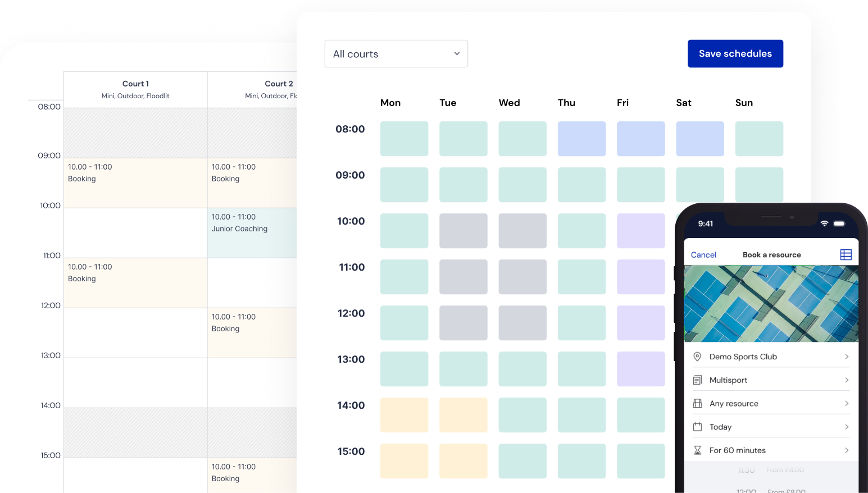The image size is (868, 493).
Task: Click the 13:00 label in the schedule grid
Action: [351, 359]
